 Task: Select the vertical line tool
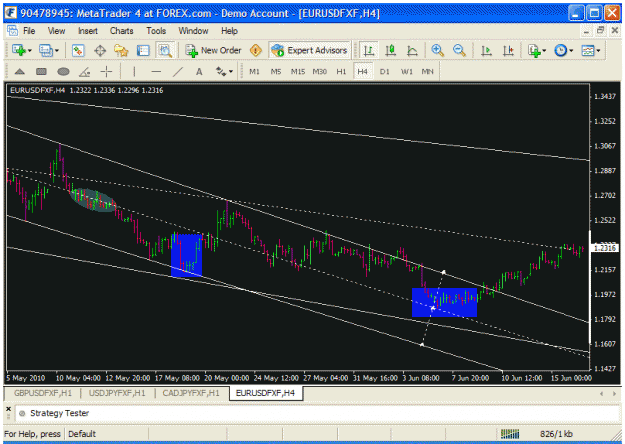point(134,72)
